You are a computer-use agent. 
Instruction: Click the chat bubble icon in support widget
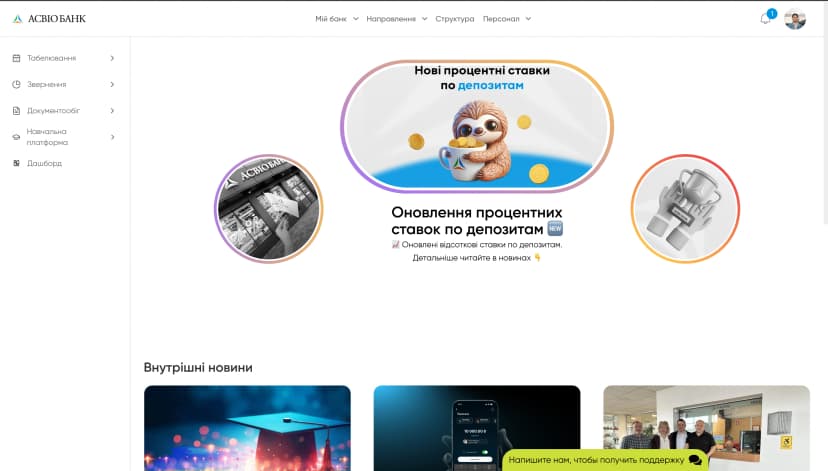695,460
